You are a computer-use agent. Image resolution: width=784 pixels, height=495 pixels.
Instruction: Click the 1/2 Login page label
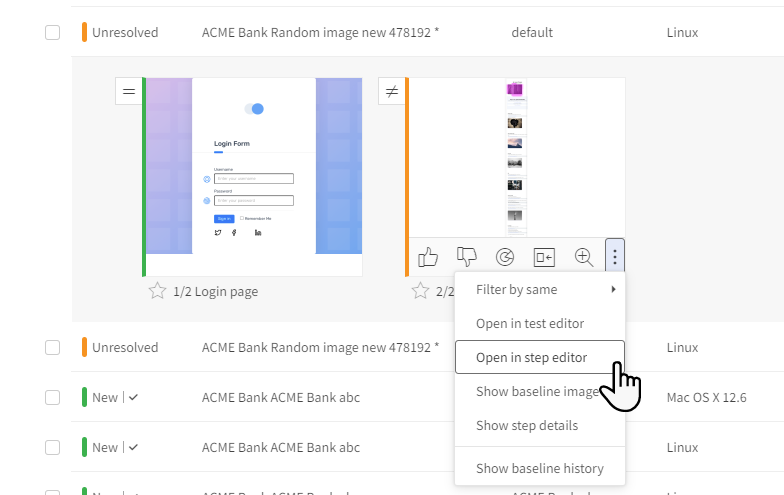pyautogui.click(x=216, y=292)
